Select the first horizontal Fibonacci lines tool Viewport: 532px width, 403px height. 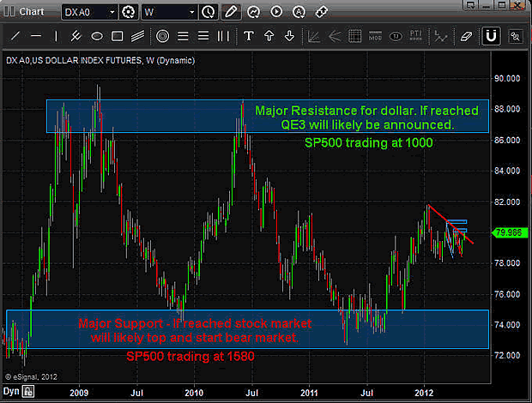pos(183,36)
